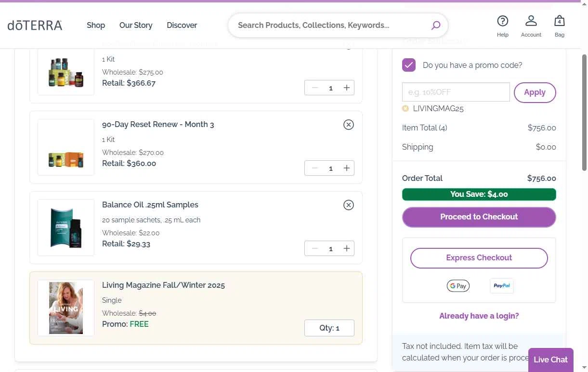This screenshot has height=372, width=588.
Task: Click the Wholesale: $22.00 text
Action: point(131,233)
